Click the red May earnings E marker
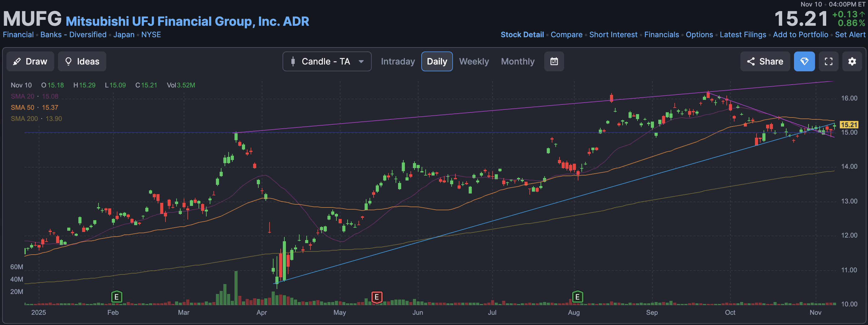This screenshot has height=325, width=868. (377, 297)
